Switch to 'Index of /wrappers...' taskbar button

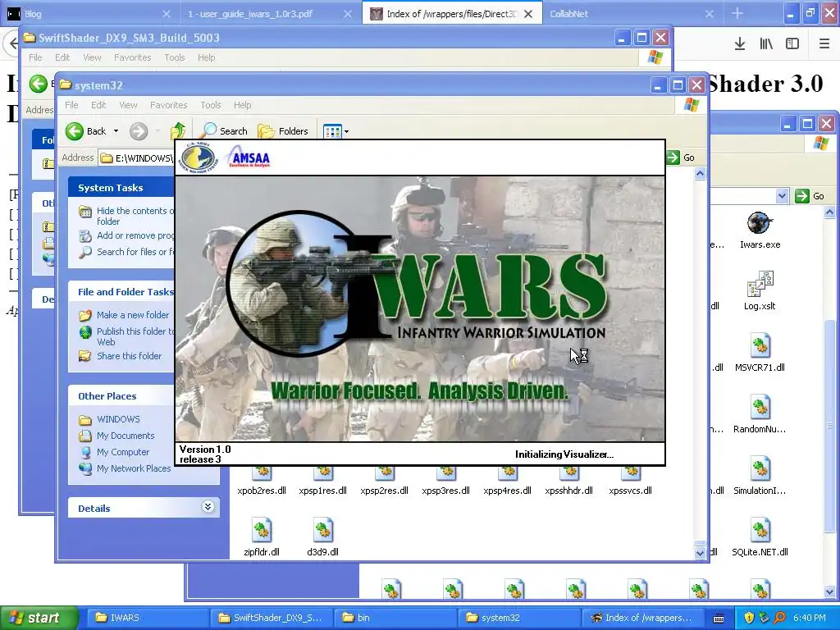[643, 618]
